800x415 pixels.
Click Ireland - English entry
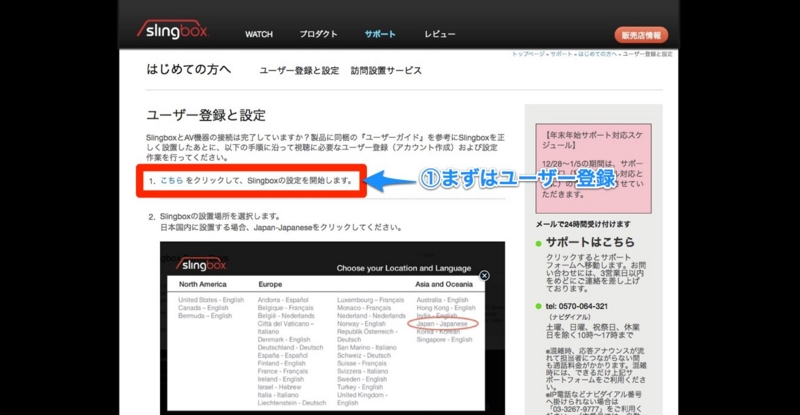point(281,379)
